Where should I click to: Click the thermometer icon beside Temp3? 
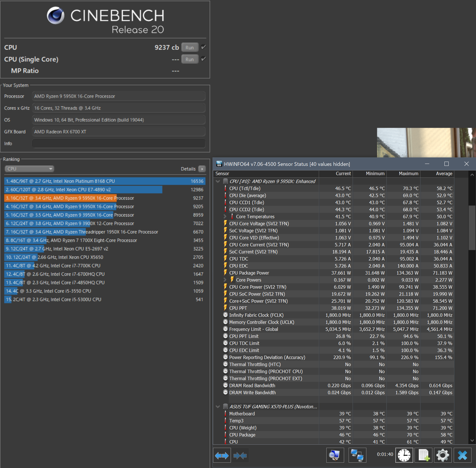[225, 420]
